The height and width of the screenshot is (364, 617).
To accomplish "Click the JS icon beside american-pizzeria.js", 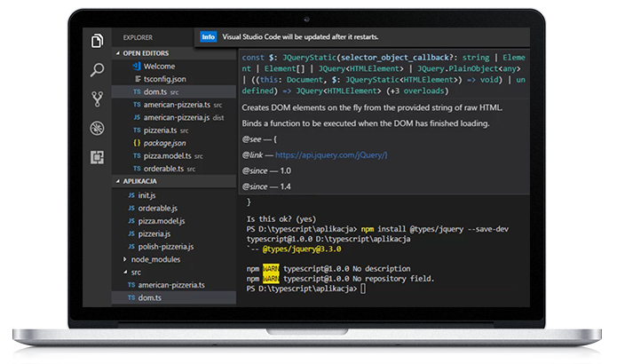I will tap(137, 117).
